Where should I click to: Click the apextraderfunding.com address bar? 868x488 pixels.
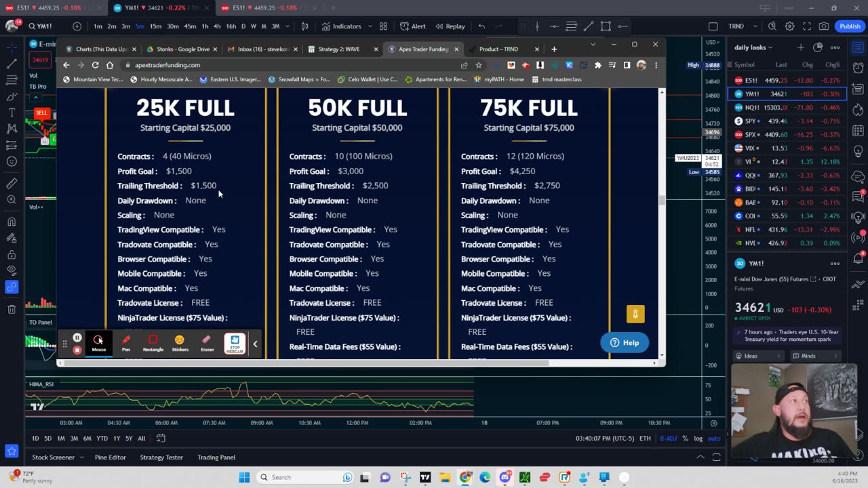(x=292, y=65)
